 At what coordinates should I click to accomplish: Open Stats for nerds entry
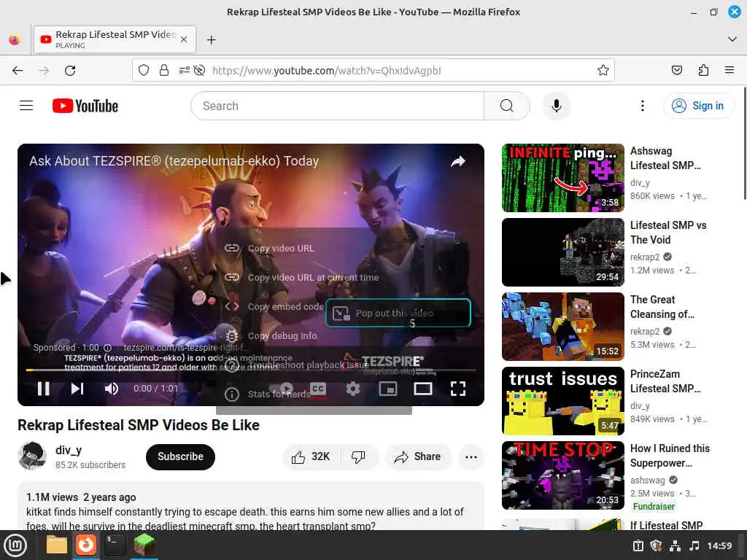[x=279, y=394]
